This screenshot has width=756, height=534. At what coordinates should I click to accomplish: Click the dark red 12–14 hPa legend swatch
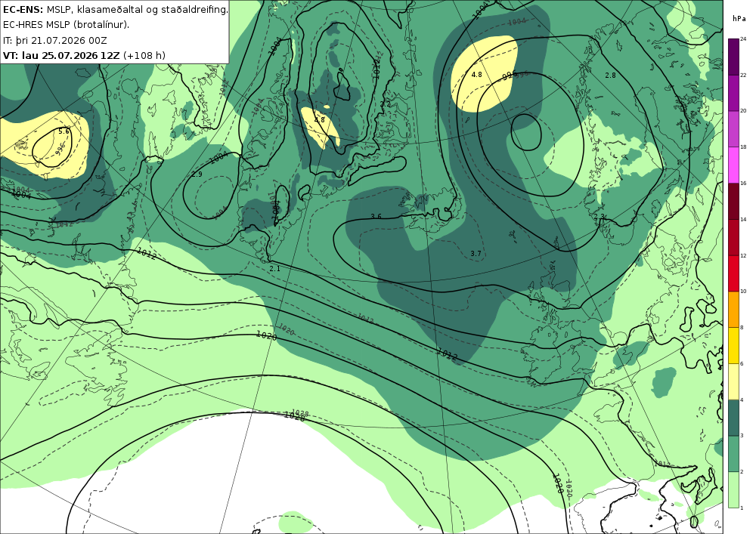(733, 237)
